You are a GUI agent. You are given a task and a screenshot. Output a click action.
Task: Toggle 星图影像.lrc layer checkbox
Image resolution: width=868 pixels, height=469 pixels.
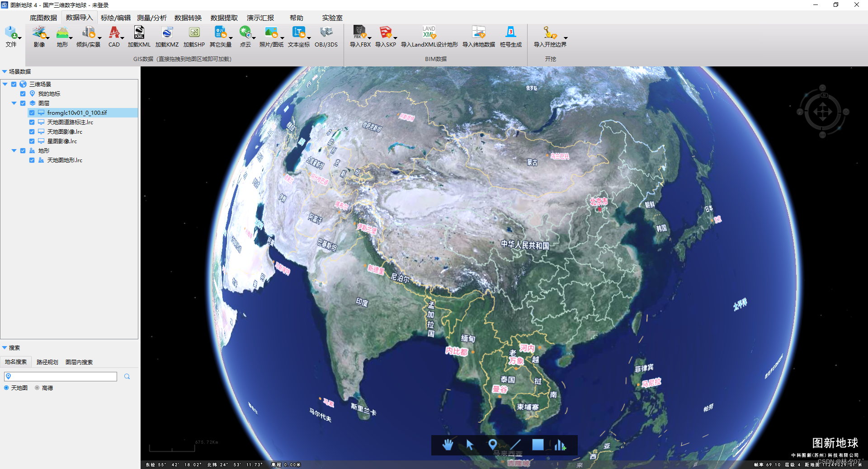click(32, 141)
